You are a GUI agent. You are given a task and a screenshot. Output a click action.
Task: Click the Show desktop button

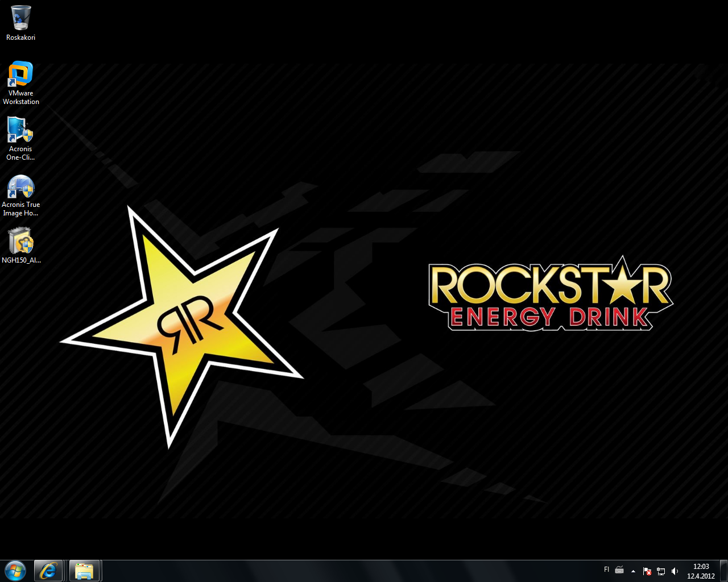[x=723, y=571]
